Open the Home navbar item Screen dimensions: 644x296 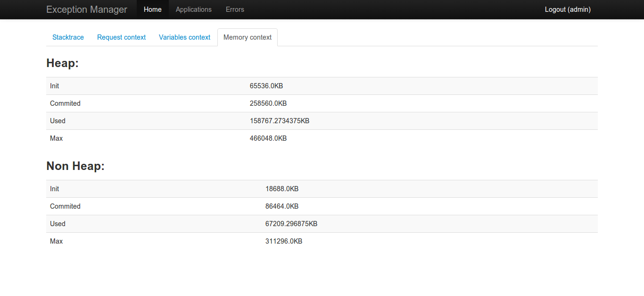[x=153, y=9]
